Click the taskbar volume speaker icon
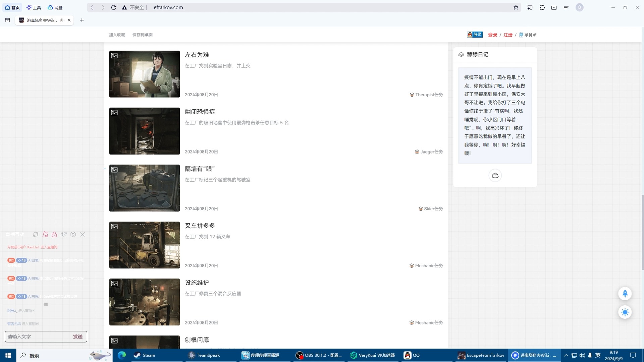 pyautogui.click(x=582, y=355)
